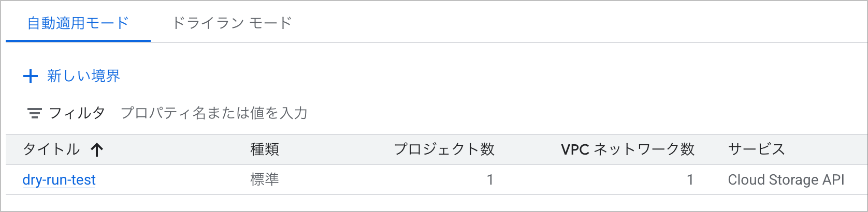The height and width of the screenshot is (212, 868).
Task: Click the project count value in dry-run-test row
Action: [490, 180]
